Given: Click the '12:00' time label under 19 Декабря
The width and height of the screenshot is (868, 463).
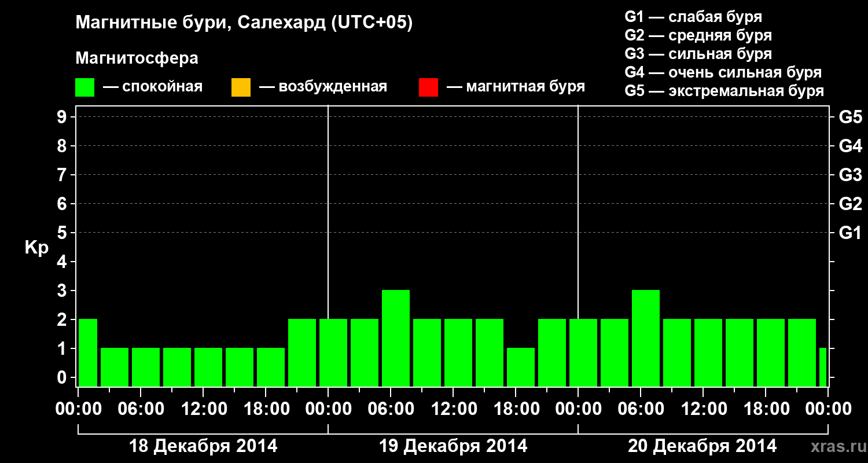Looking at the screenshot, I should coord(453,409).
